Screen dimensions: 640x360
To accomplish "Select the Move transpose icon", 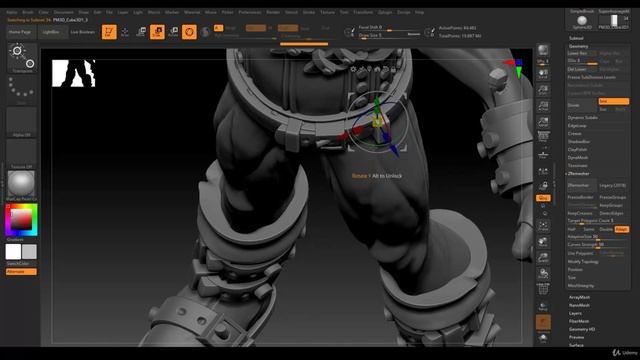I will (141, 32).
